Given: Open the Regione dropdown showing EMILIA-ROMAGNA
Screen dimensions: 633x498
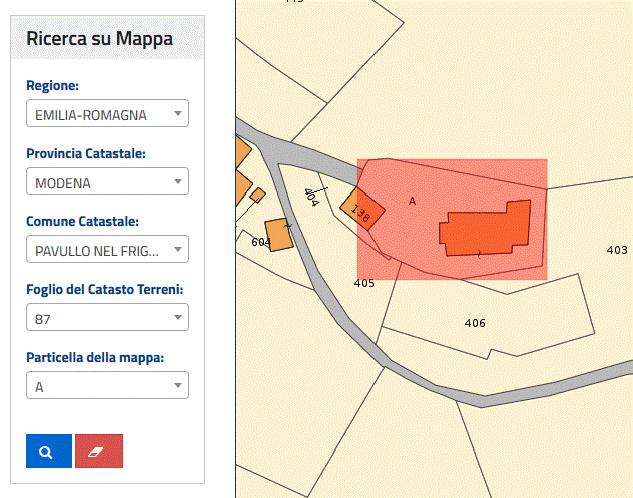Looking at the screenshot, I should pos(106,115).
